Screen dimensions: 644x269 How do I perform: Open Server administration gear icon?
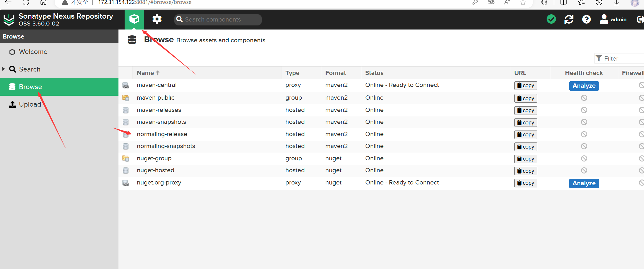(x=157, y=19)
